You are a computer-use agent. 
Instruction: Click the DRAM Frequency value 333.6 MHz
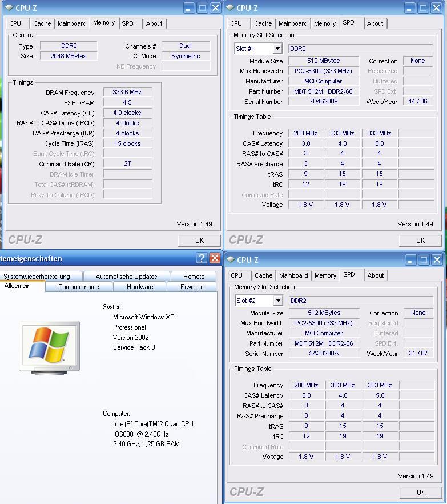[127, 92]
